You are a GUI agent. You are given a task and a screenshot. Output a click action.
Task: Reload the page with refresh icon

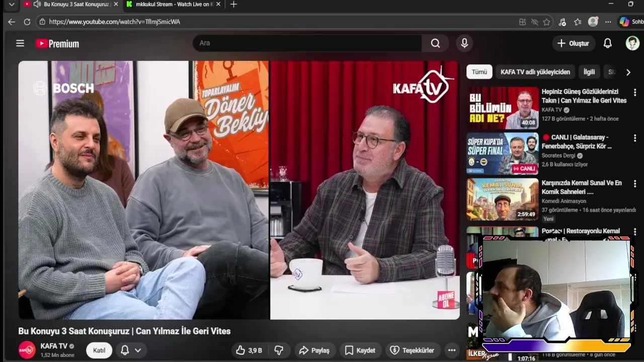(x=27, y=22)
